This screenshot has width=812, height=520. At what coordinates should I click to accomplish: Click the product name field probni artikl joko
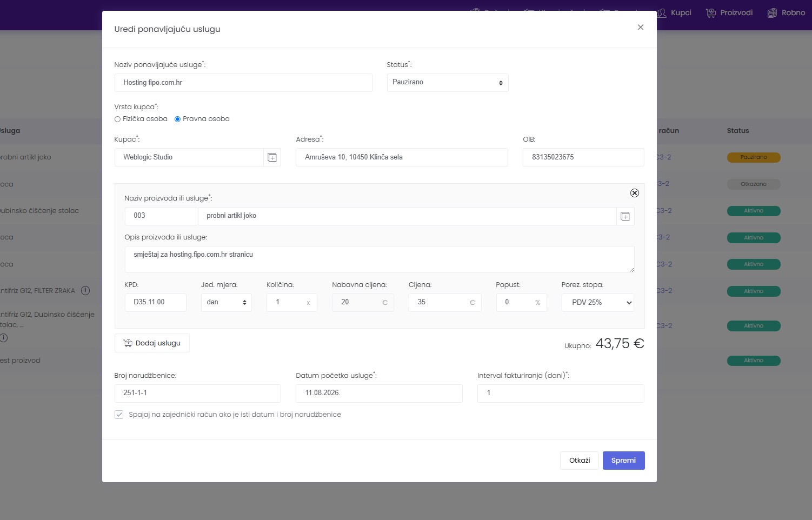click(407, 216)
